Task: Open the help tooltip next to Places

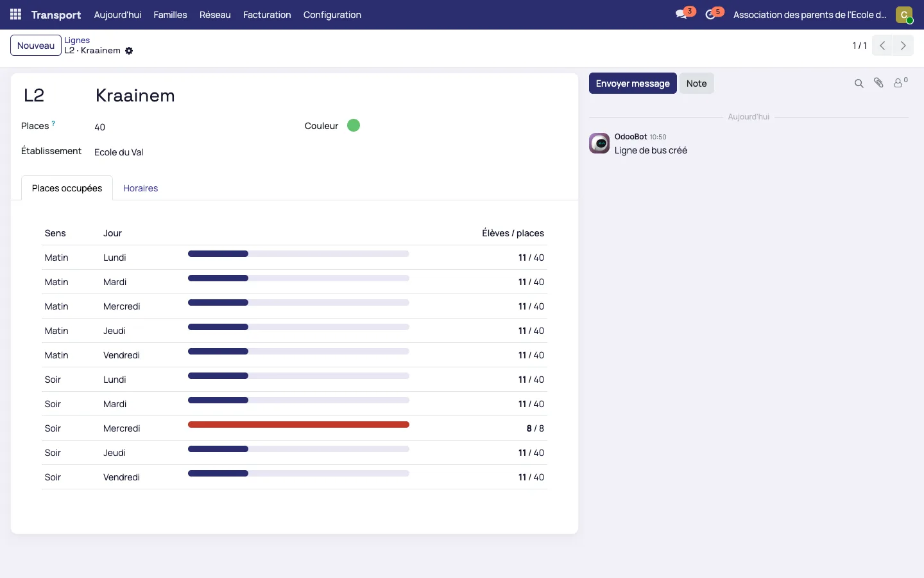Action: click(53, 123)
